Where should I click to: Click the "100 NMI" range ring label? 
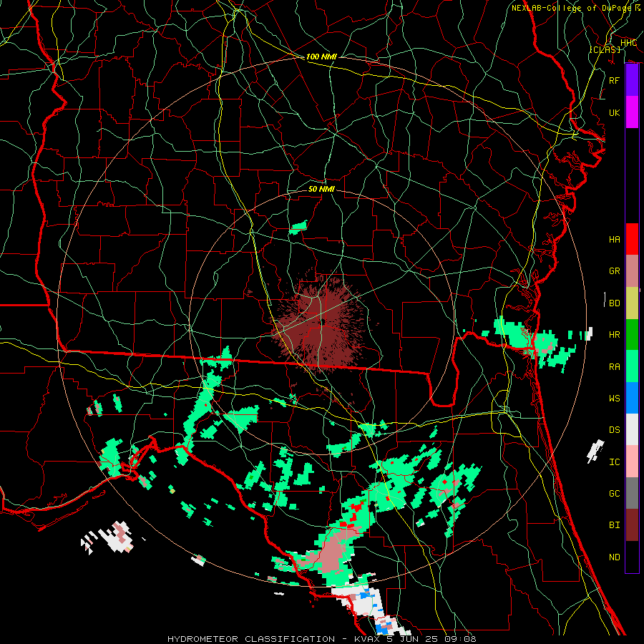[321, 57]
